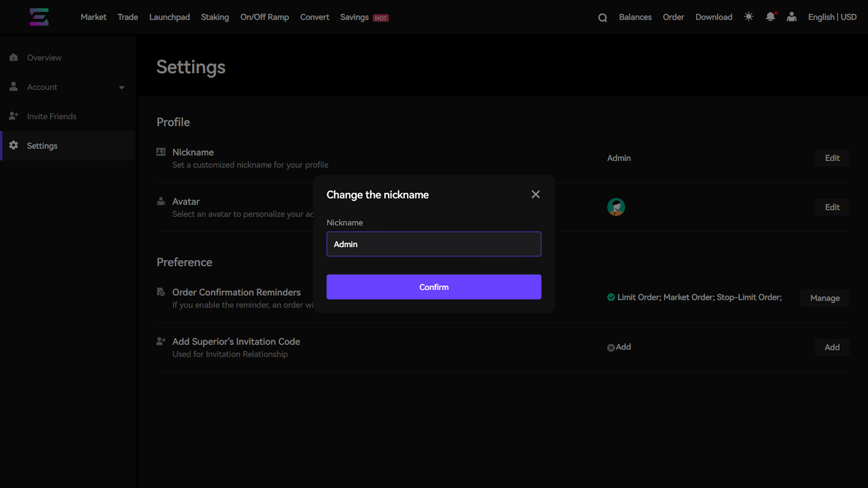
Task: Click the avatar thumbnail image
Action: click(x=616, y=207)
